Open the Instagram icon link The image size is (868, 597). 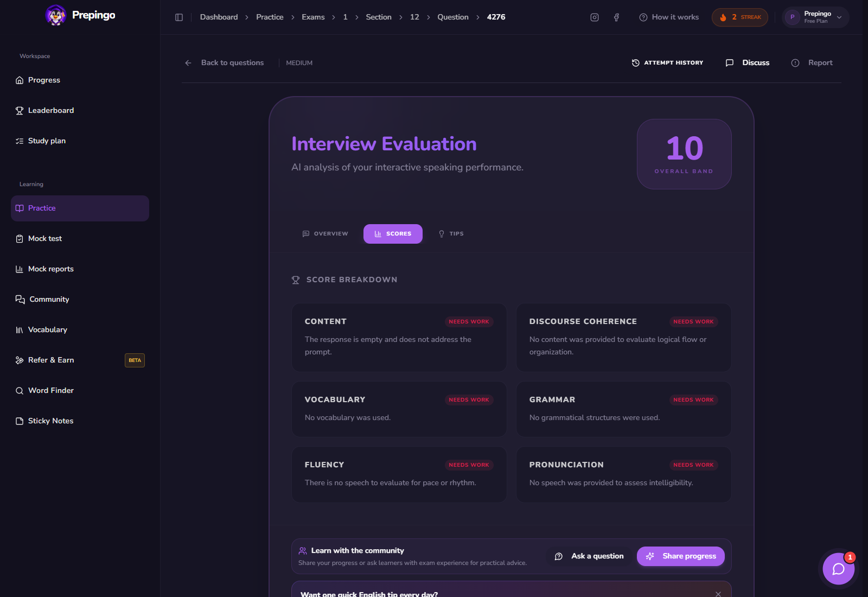tap(595, 17)
